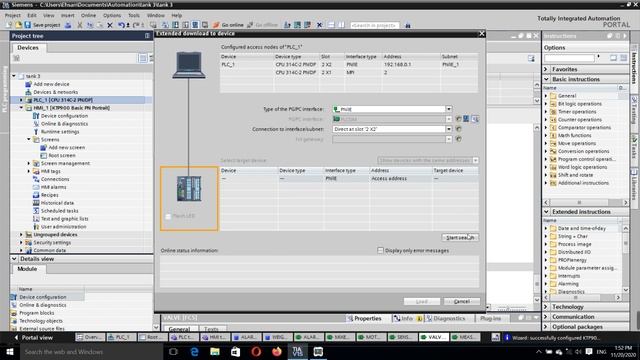
Task: Expand Technology instructions section
Action: (x=546, y=307)
